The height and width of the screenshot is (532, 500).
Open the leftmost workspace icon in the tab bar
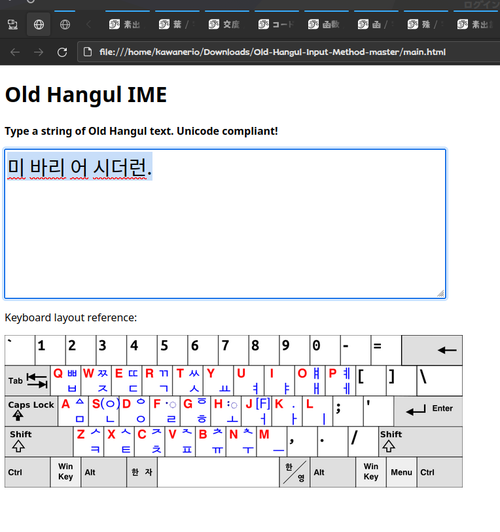pyautogui.click(x=13, y=24)
